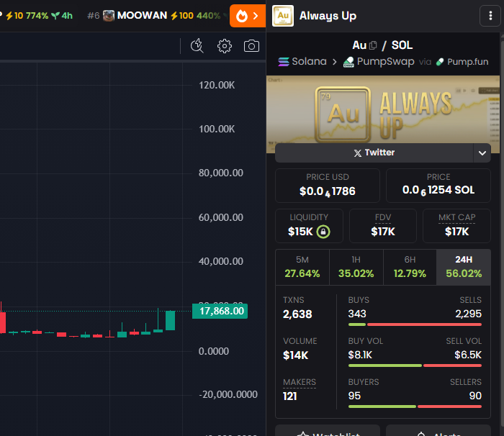Click the #6 rank label
This screenshot has width=504, height=436.
(x=94, y=16)
